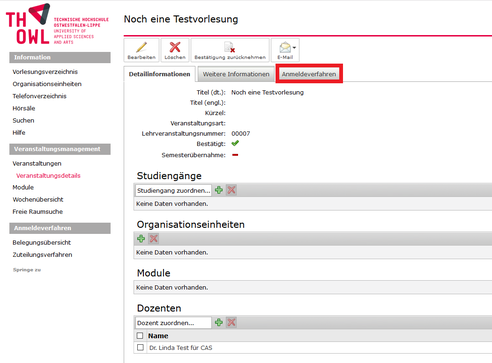Switch to Detailinformationen tab
This screenshot has height=363, width=492.
click(x=159, y=74)
